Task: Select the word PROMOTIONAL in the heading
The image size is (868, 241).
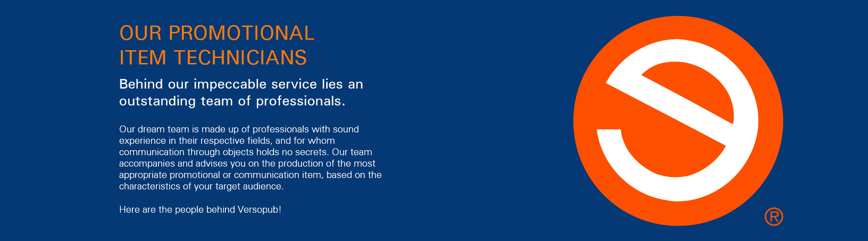Action: [241, 33]
